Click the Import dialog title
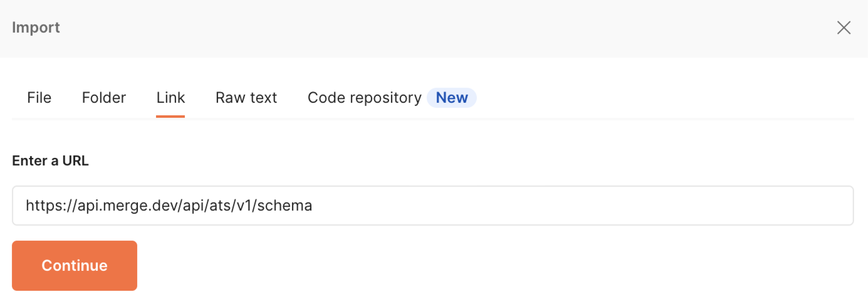 click(36, 27)
